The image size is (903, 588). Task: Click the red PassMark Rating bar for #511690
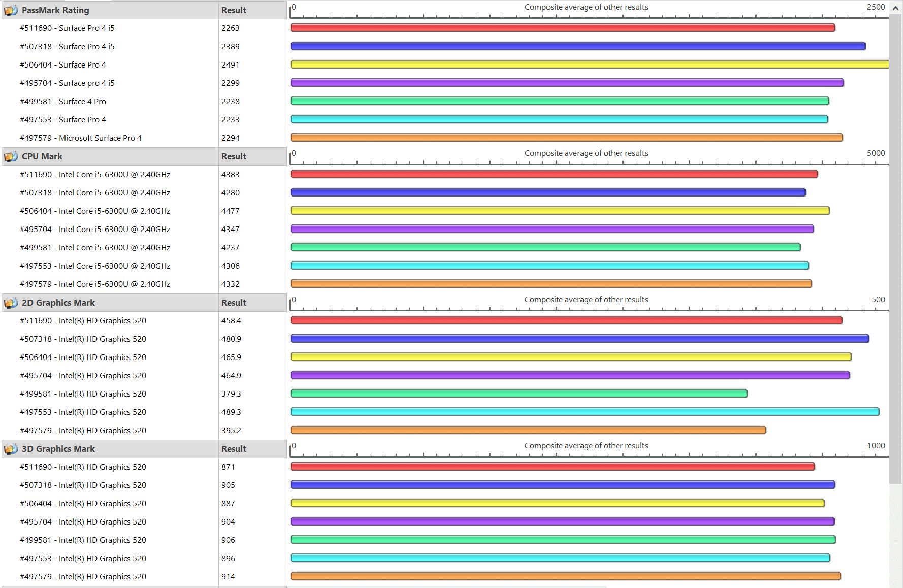[x=563, y=28]
